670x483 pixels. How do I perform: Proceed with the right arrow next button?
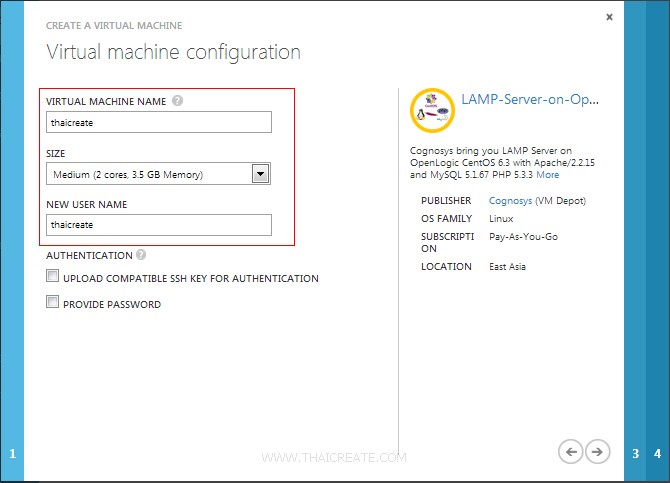pos(597,451)
